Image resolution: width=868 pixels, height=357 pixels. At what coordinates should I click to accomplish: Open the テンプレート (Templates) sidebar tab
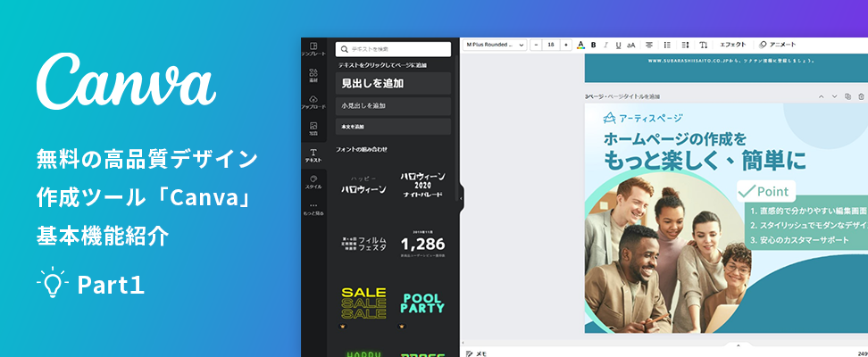tap(313, 49)
